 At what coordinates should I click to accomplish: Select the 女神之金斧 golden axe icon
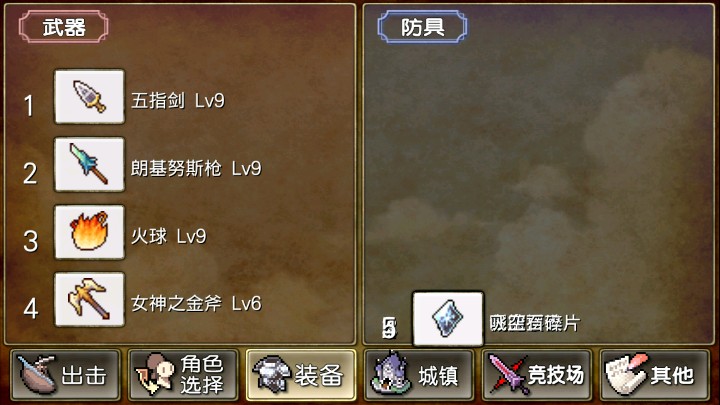coord(90,300)
